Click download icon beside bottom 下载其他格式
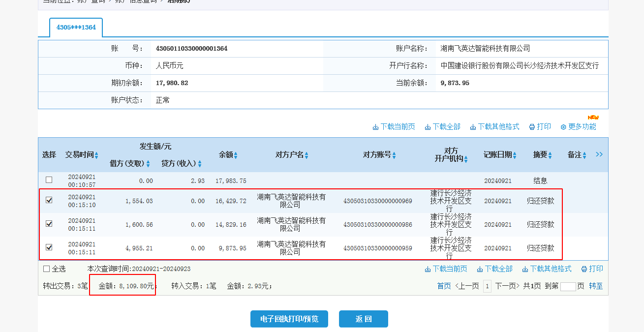 (x=525, y=270)
